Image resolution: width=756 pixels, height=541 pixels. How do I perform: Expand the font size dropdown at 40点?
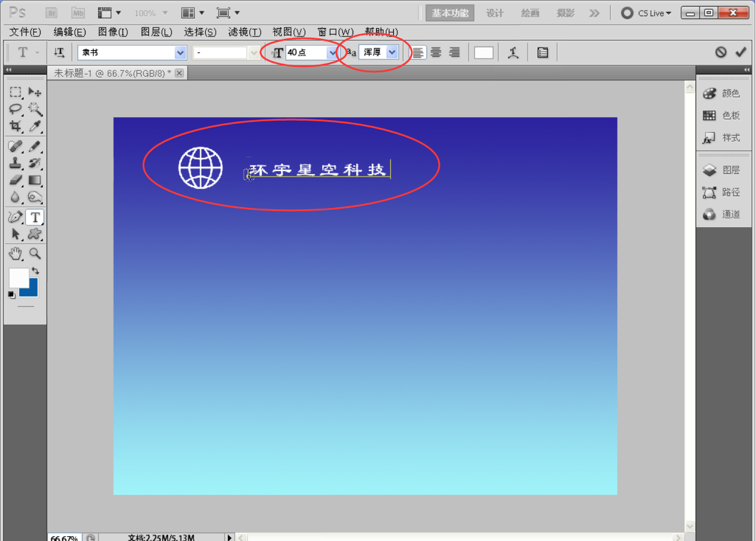pyautogui.click(x=332, y=53)
